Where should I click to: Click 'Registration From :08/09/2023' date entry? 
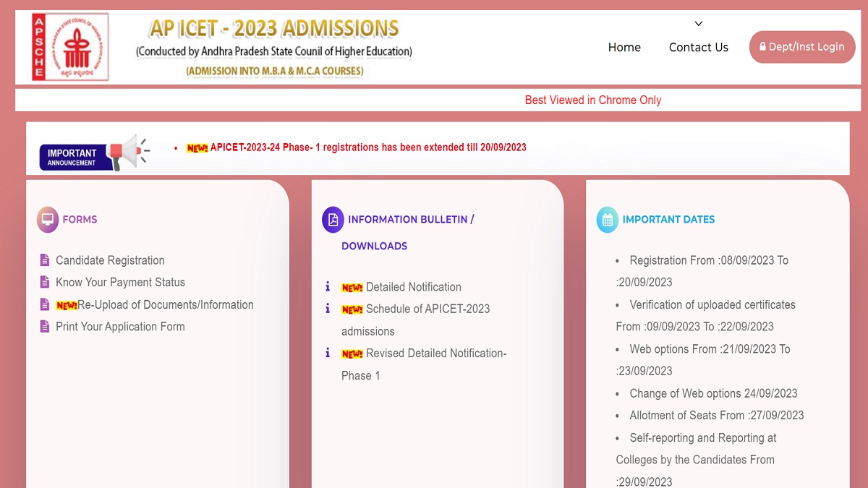pos(702,271)
